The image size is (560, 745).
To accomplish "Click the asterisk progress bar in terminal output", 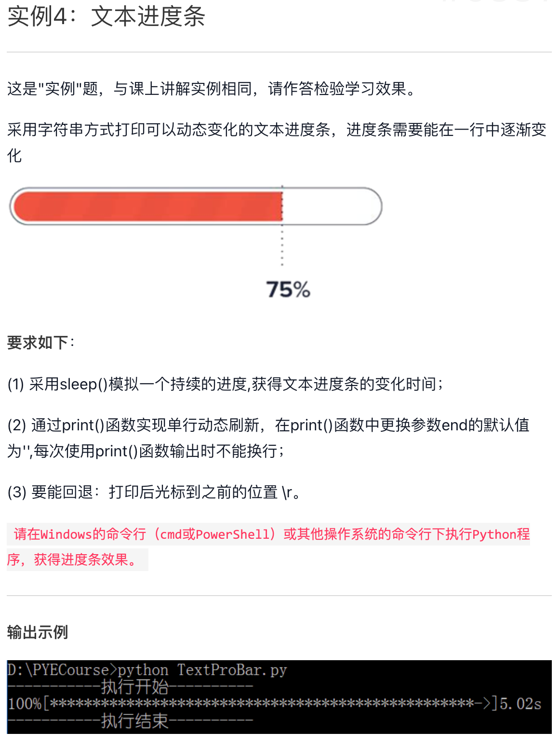I will [x=270, y=704].
